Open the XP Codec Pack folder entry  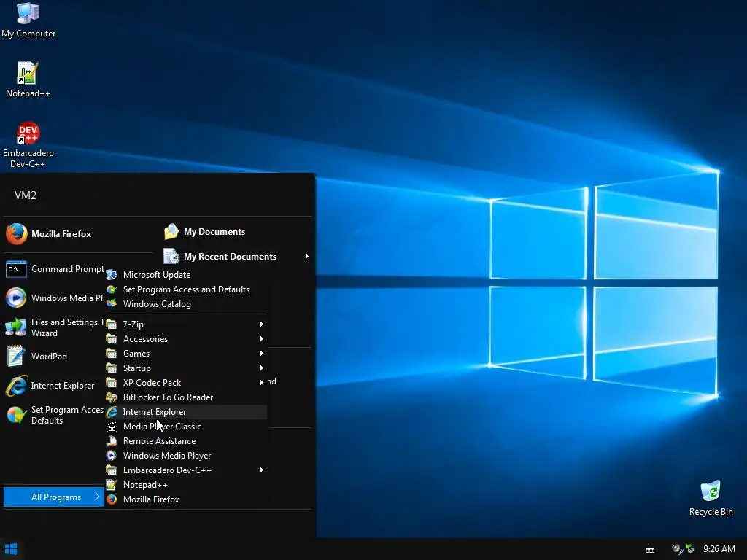(x=186, y=383)
